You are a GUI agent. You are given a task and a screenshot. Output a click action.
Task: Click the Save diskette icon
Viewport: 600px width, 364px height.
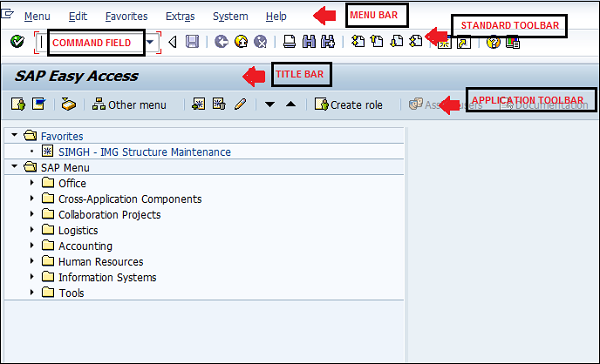pos(192,41)
